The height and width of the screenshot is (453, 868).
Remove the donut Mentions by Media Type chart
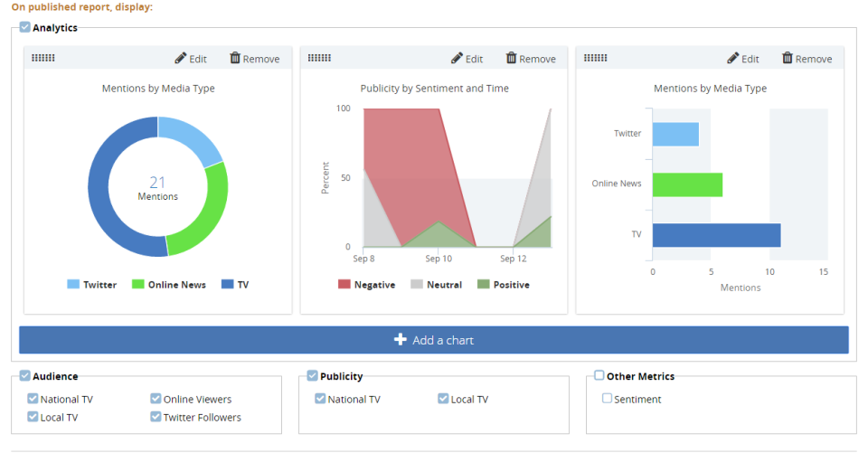click(255, 59)
